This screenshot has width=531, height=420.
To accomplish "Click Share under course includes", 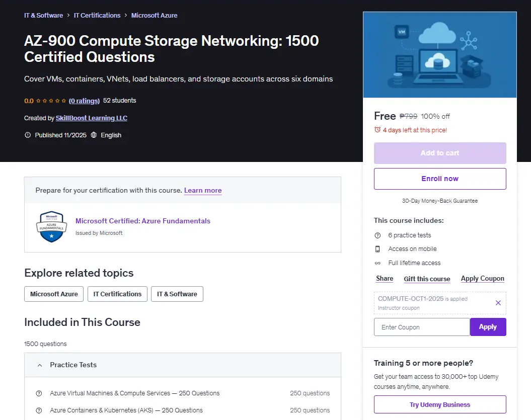I will pos(385,279).
